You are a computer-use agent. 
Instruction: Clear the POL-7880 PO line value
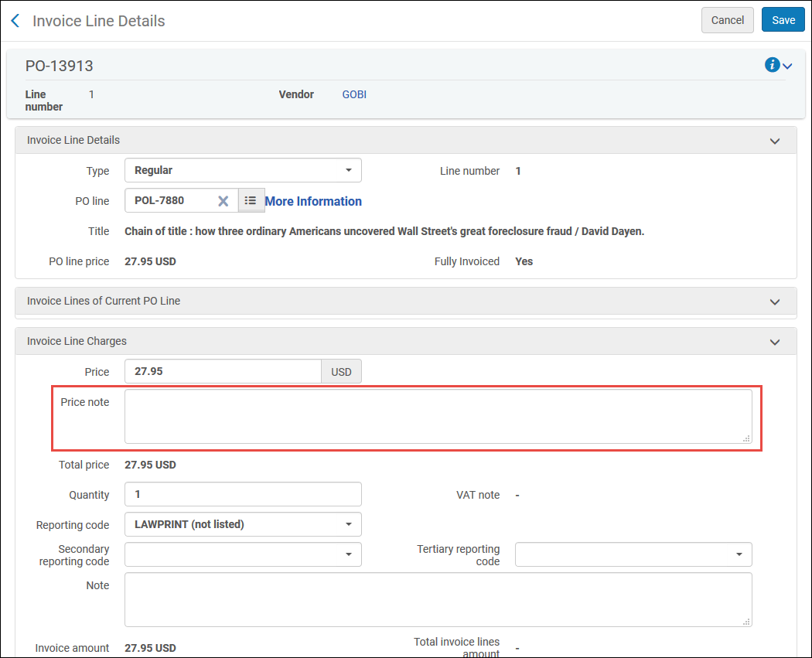coord(223,201)
